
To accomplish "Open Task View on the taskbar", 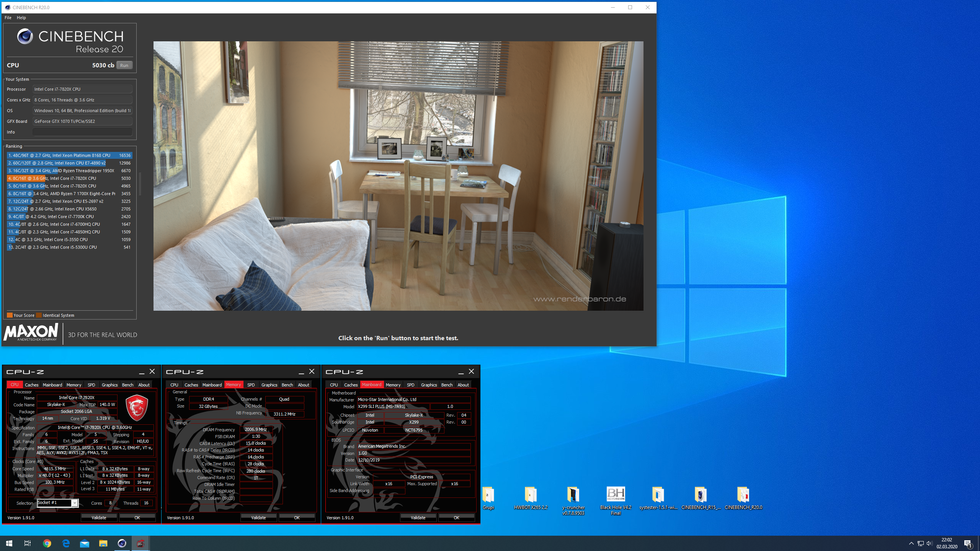I will point(28,543).
